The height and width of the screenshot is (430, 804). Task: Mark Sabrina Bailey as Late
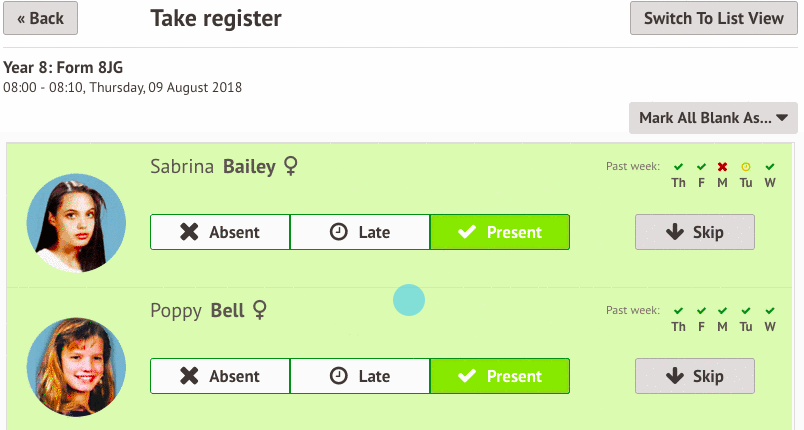click(x=360, y=232)
